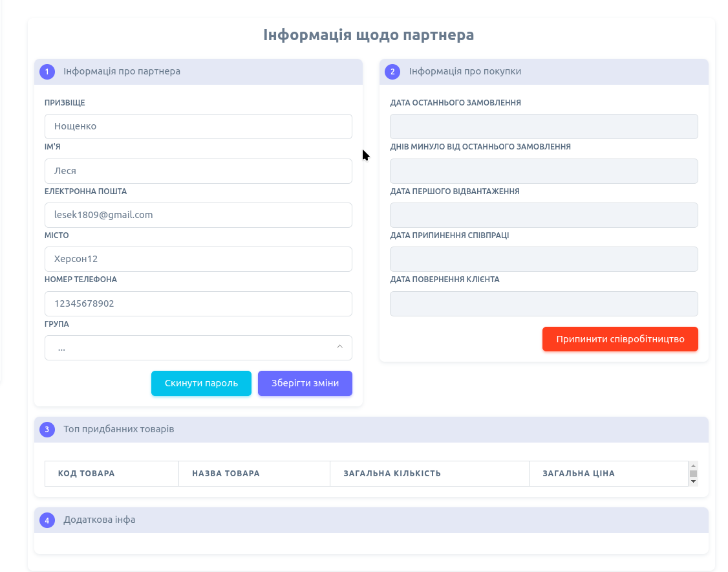Click Скинути пароль button
728x572 pixels.
tap(201, 383)
